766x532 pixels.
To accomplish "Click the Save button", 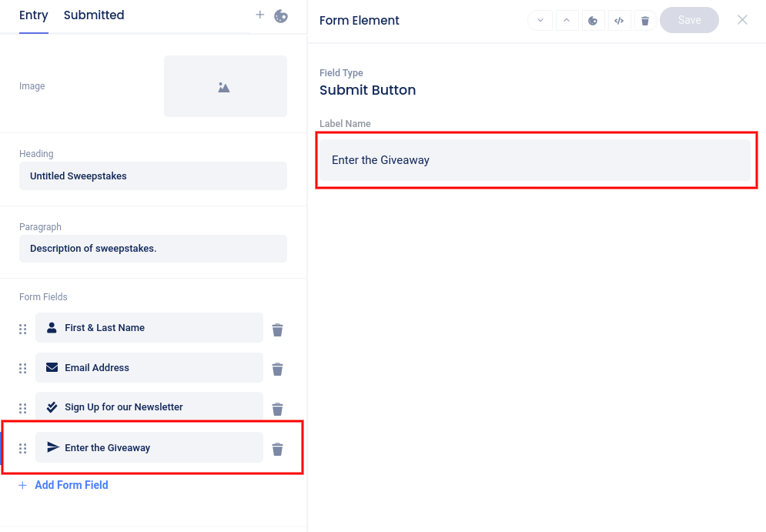I will tap(689, 20).
